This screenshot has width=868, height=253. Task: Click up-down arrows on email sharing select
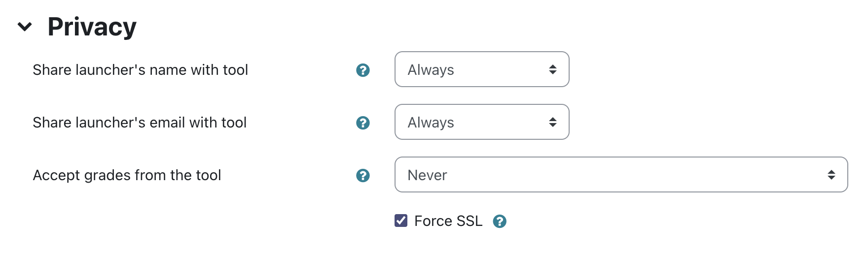(553, 122)
